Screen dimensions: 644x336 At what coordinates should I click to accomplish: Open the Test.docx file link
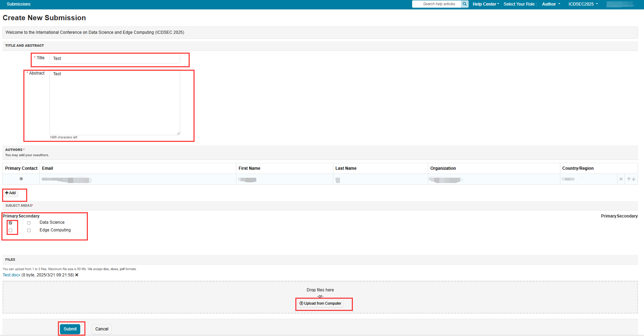(x=12, y=275)
